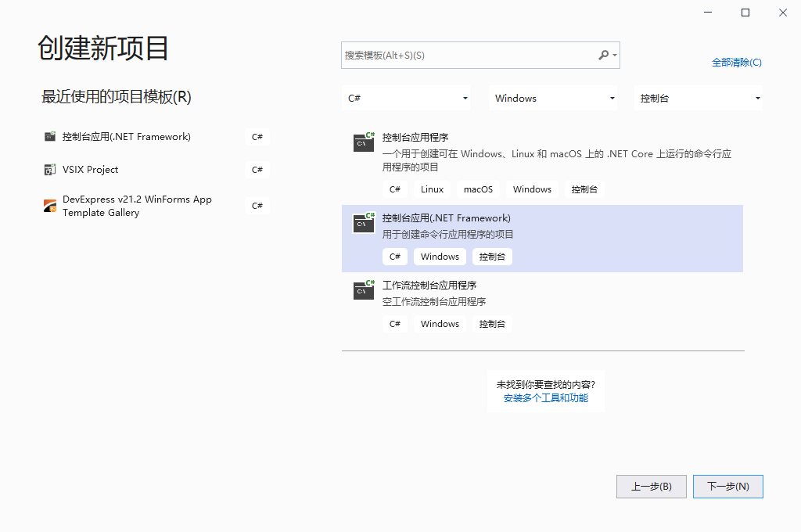801x532 pixels.
Task: Expand the search options arrow
Action: [615, 56]
